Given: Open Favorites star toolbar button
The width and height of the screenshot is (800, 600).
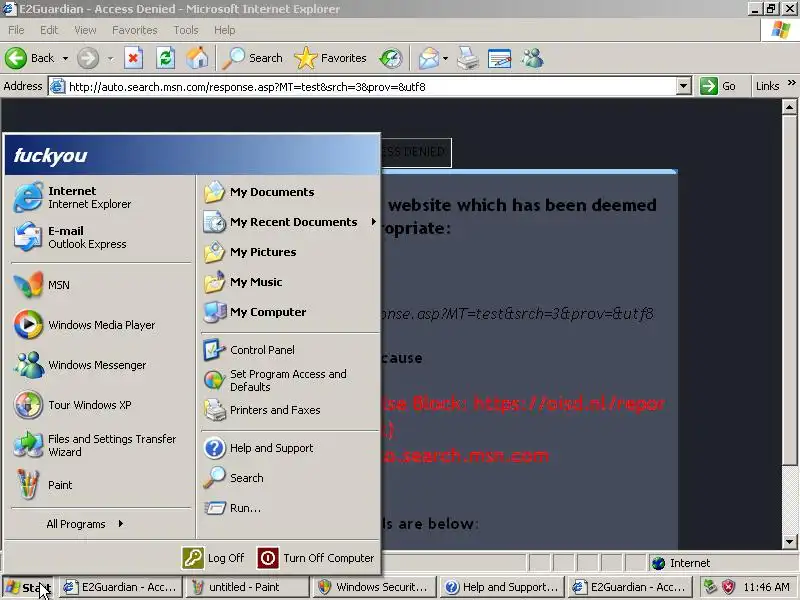Looking at the screenshot, I should [331, 58].
